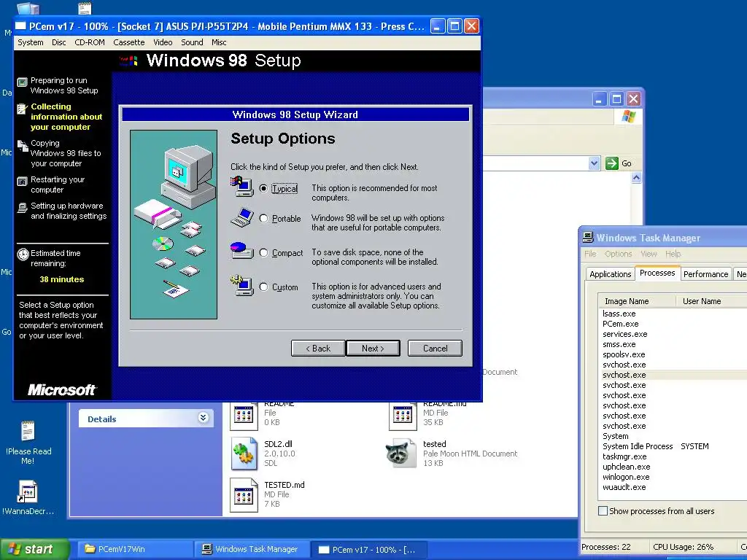
Task: Switch to PCem v17 taskbar button
Action: 368,549
